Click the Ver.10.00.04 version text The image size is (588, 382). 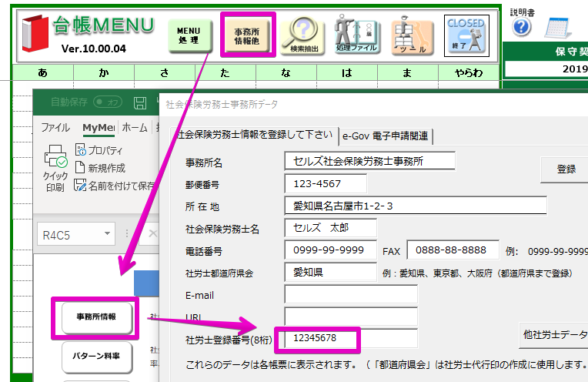click(94, 49)
